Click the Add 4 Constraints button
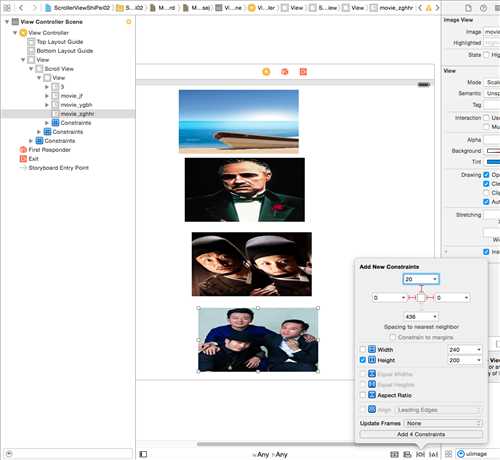Screen dimensions: 500x460 point(421,434)
